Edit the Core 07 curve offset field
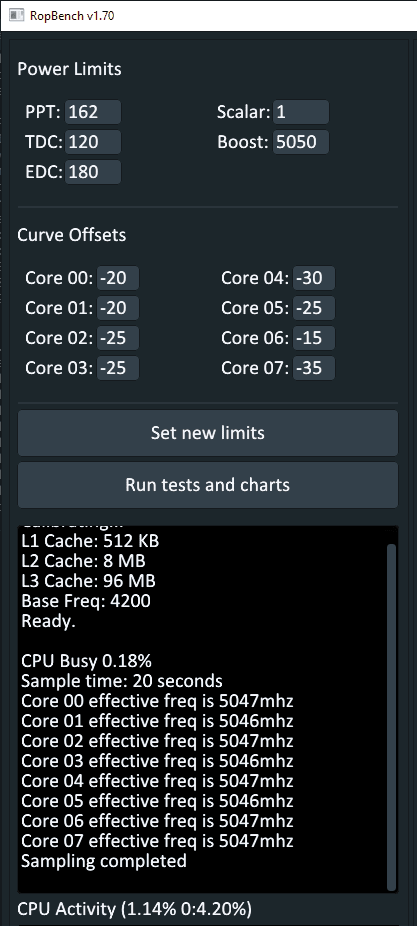Viewport: 417px width, 926px height. [314, 369]
